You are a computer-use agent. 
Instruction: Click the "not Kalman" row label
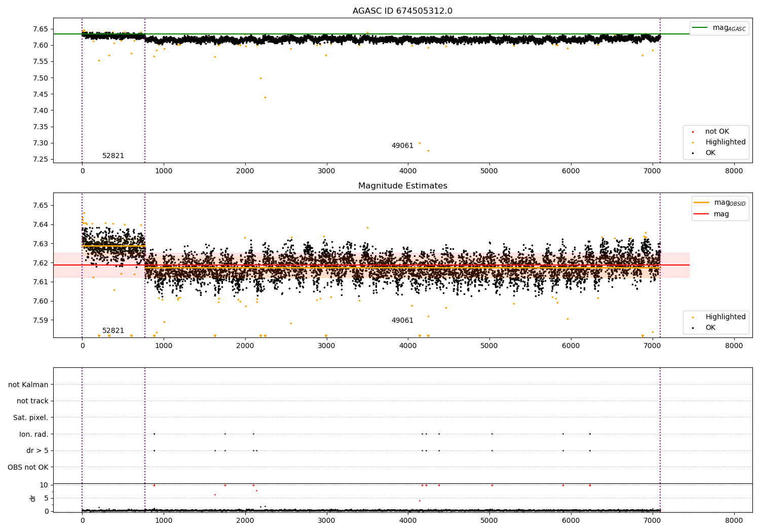(28, 385)
